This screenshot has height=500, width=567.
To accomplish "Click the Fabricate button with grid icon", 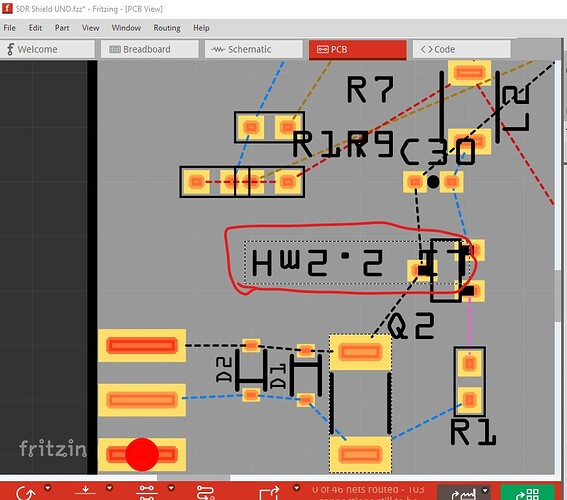I will pyautogui.click(x=527, y=492).
